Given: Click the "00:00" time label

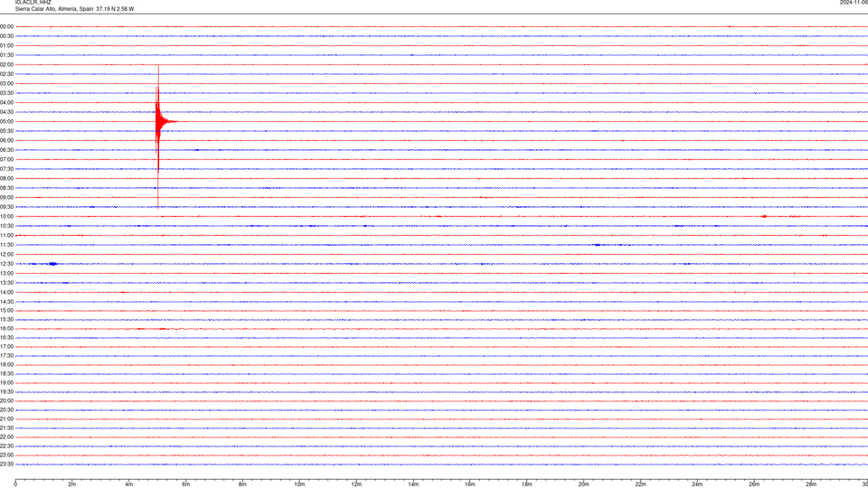Looking at the screenshot, I should coord(7,26).
